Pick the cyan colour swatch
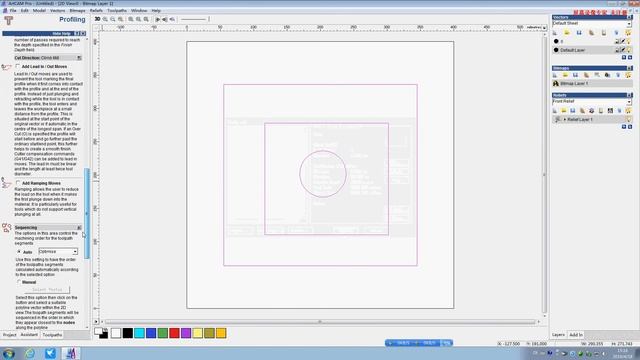The image size is (640, 360). (139, 333)
